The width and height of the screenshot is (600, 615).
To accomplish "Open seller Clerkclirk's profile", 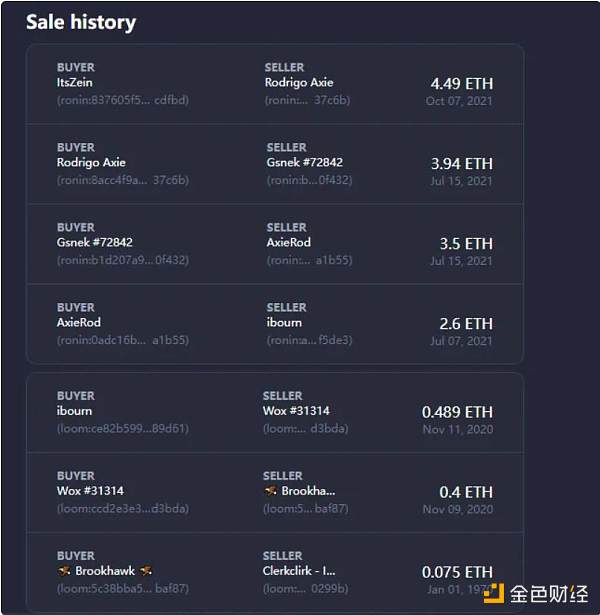I will point(299,571).
